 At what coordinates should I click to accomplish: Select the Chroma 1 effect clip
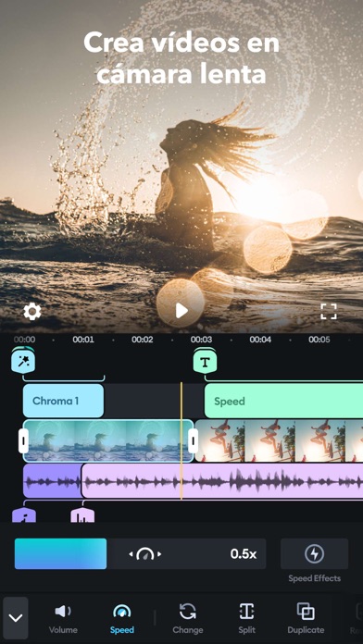63,401
